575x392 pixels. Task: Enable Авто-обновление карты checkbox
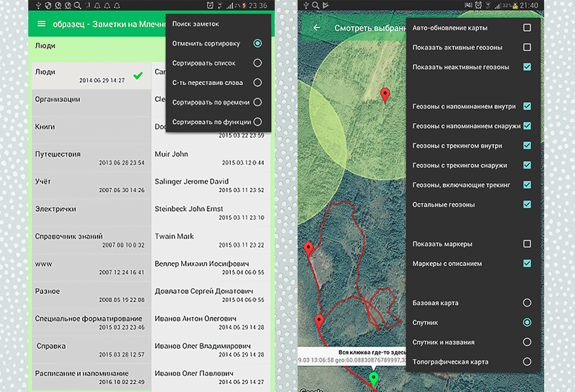(526, 28)
